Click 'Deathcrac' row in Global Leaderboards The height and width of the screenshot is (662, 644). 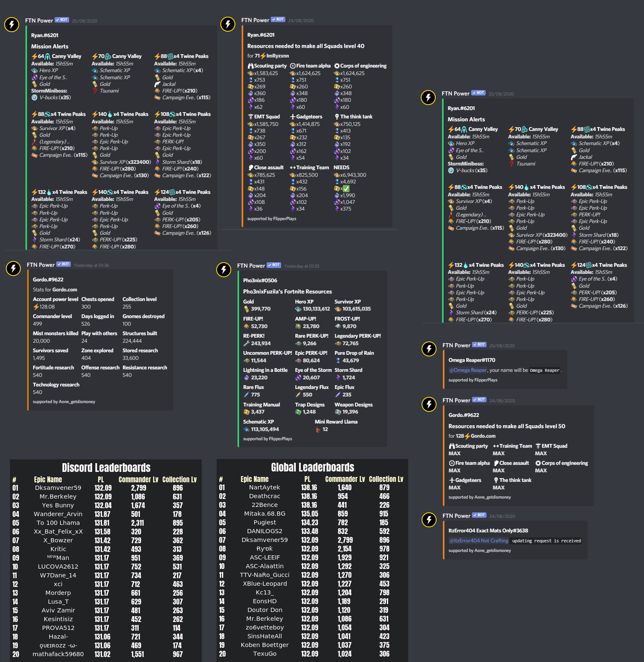pyautogui.click(x=312, y=496)
